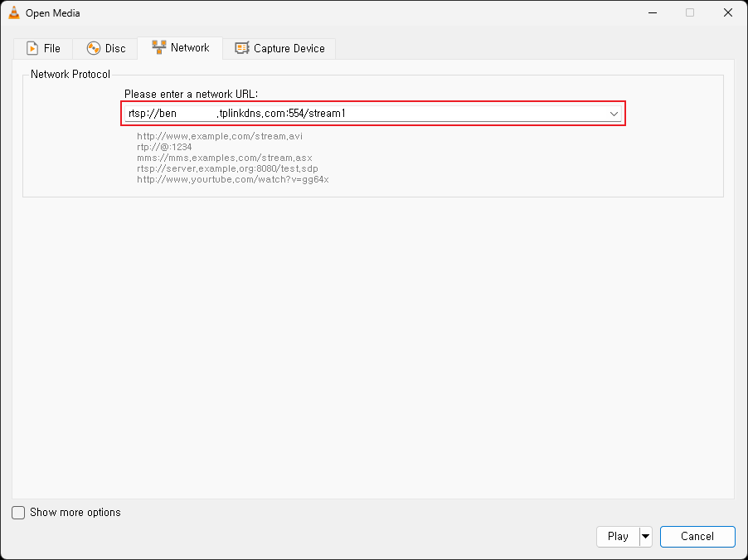
Task: Select the Network tab label
Action: coord(190,47)
